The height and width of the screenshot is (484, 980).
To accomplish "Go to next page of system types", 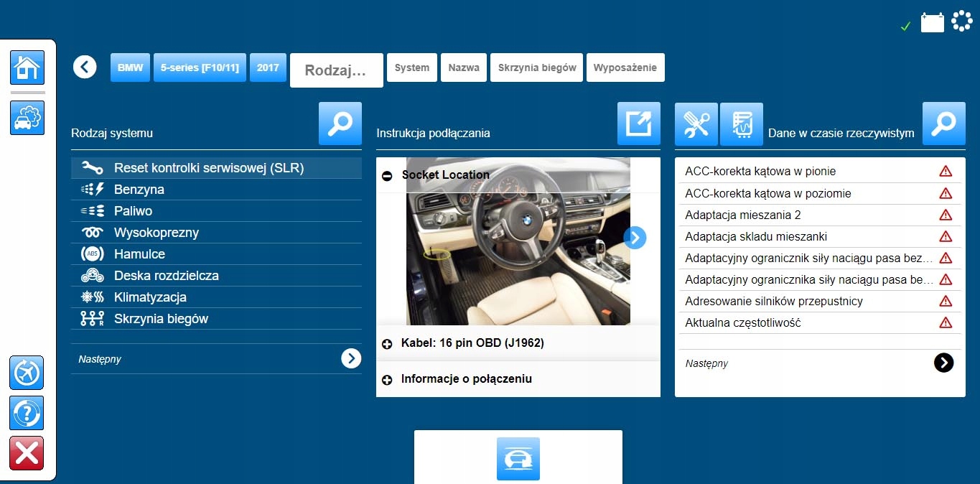I will [x=350, y=358].
